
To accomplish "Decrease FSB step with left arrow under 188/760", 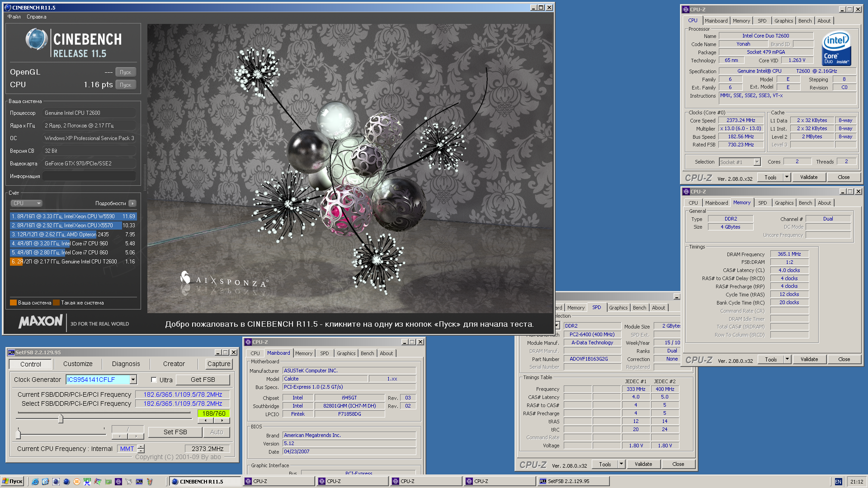I will coord(206,421).
